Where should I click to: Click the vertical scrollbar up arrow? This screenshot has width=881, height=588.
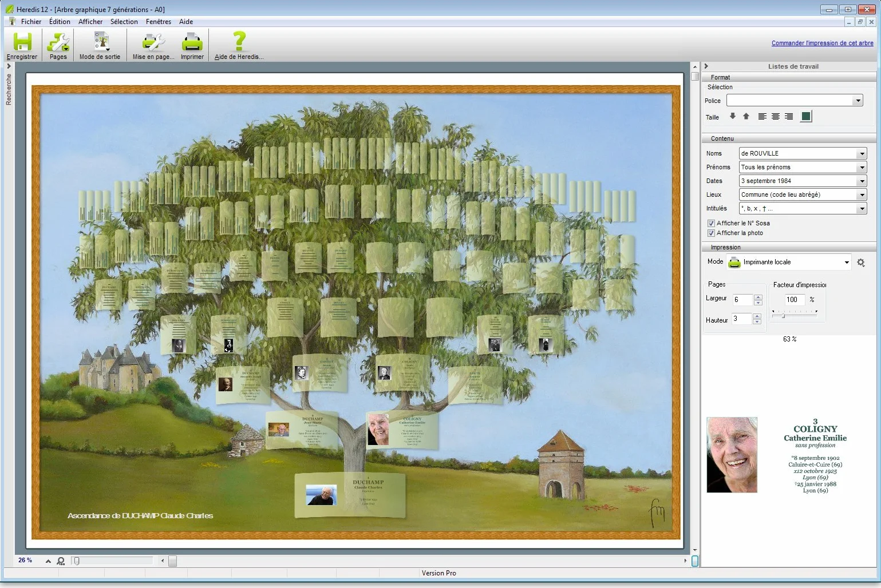coord(695,66)
